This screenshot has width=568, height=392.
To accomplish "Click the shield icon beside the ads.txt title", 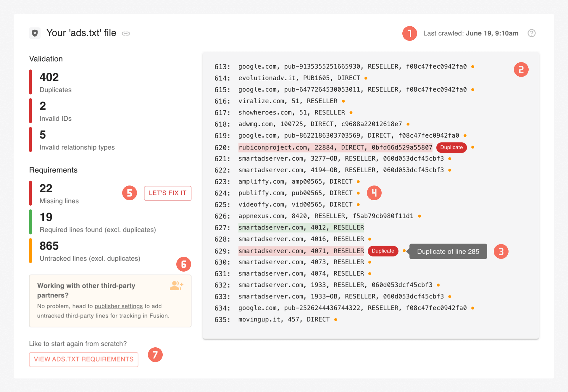I will [x=35, y=33].
